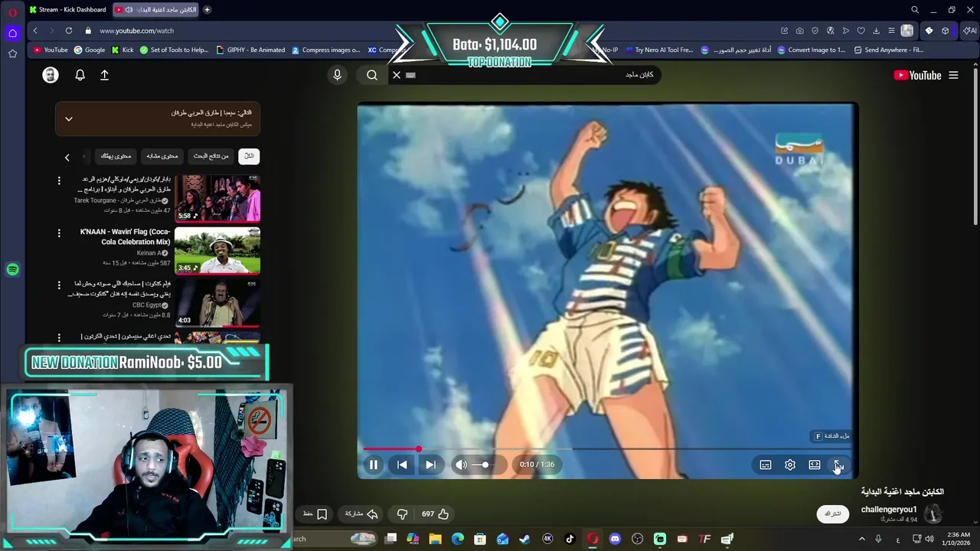Save video with the bookmark button

click(315, 514)
